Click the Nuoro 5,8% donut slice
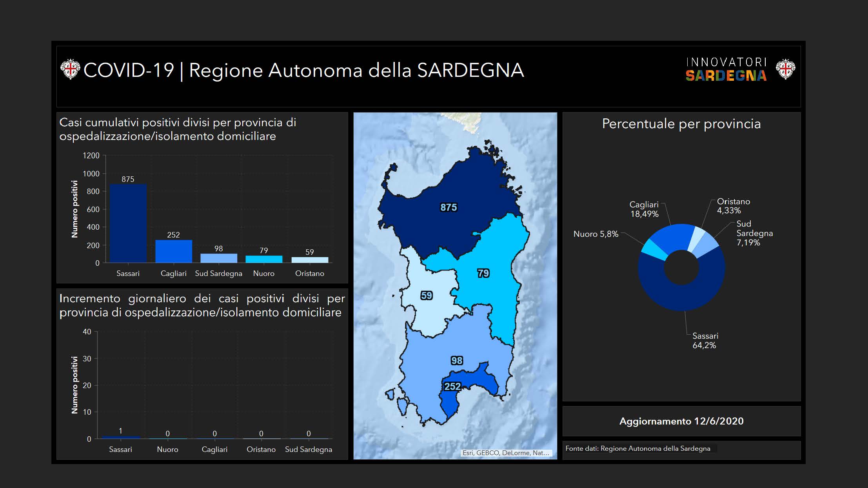This screenshot has height=488, width=868. click(x=654, y=250)
